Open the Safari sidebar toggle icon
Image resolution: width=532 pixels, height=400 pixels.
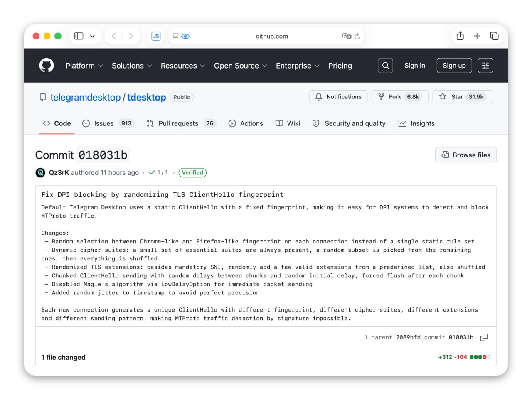click(79, 36)
